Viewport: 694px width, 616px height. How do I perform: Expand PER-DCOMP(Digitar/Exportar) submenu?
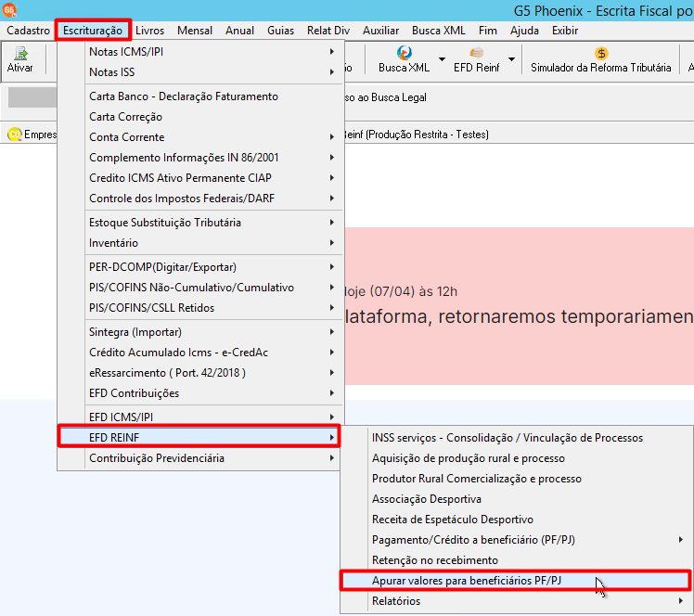tap(200, 267)
